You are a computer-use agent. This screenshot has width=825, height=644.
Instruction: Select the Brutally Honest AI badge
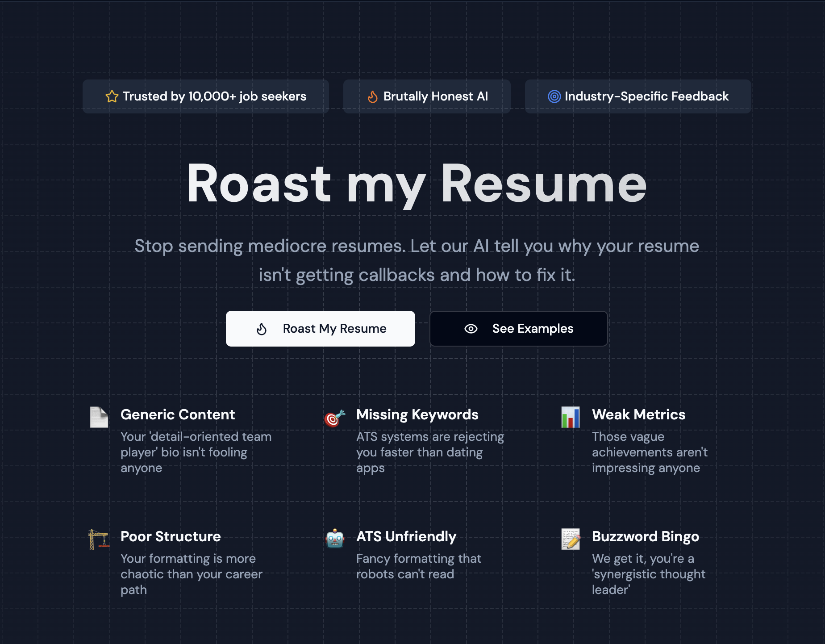426,96
